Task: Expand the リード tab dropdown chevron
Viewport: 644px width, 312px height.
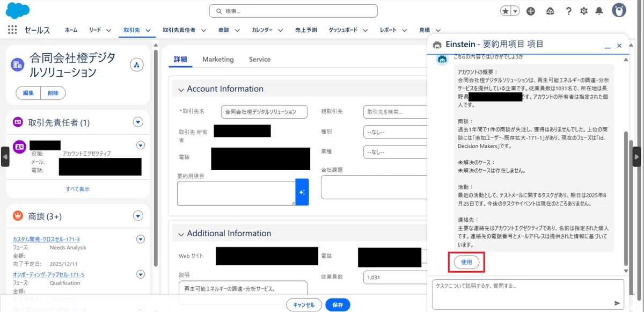Action: 108,31
